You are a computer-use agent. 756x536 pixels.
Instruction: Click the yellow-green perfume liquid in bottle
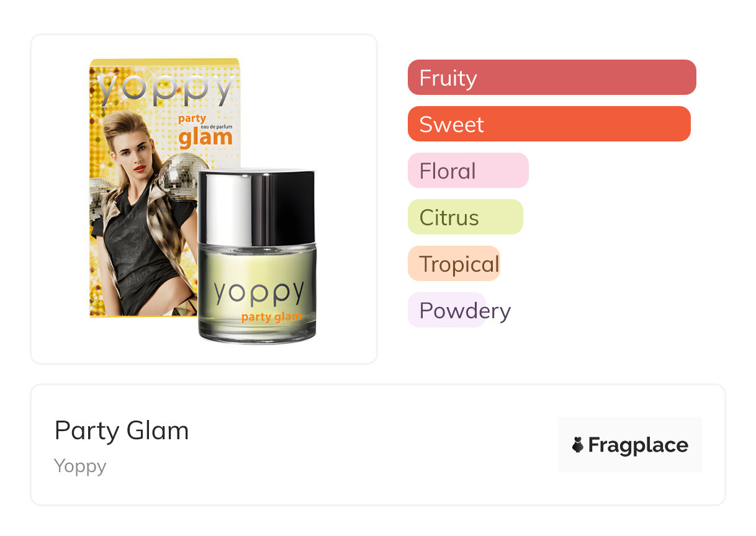click(x=256, y=267)
